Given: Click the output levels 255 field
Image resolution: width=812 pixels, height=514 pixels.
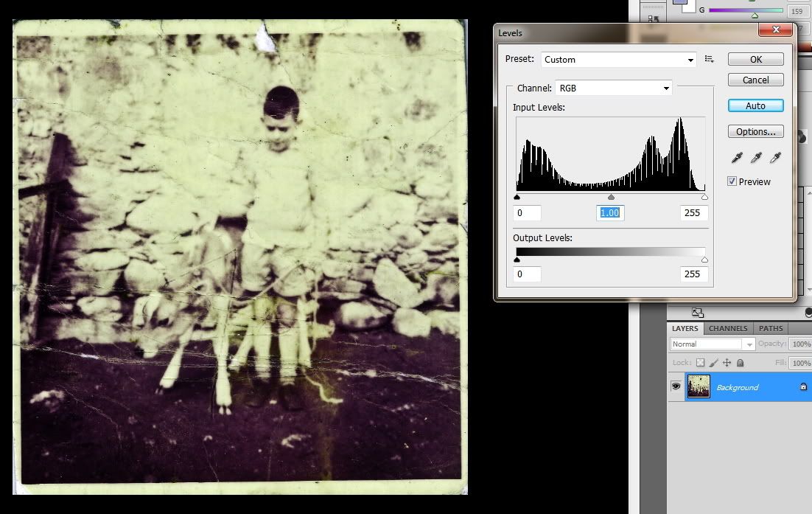Looking at the screenshot, I should 693,274.
